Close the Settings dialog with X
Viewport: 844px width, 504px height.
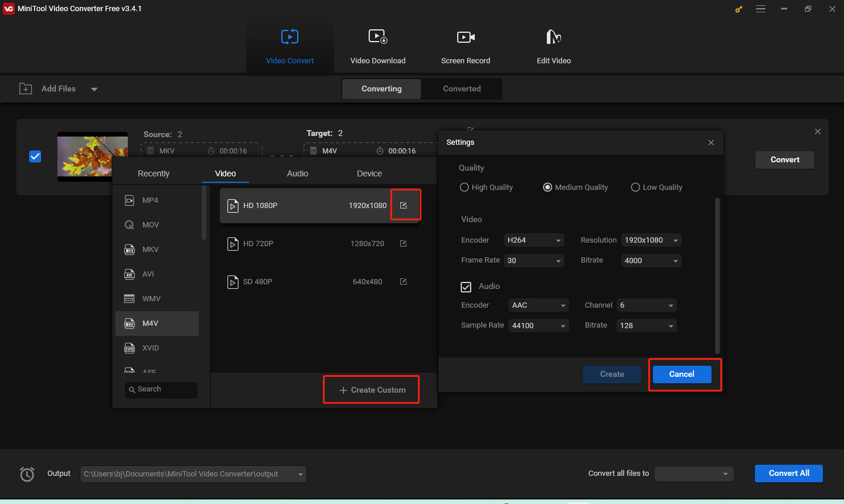click(711, 142)
